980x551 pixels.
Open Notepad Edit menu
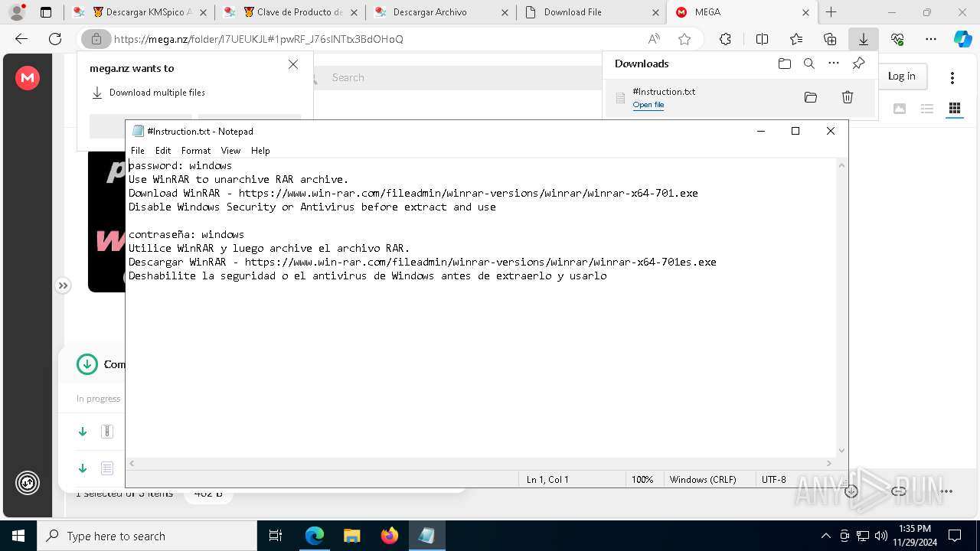(x=163, y=151)
